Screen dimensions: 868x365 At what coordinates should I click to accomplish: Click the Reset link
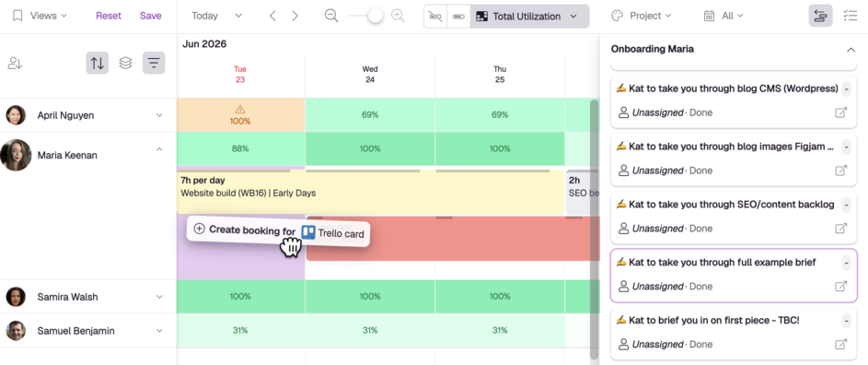(109, 16)
